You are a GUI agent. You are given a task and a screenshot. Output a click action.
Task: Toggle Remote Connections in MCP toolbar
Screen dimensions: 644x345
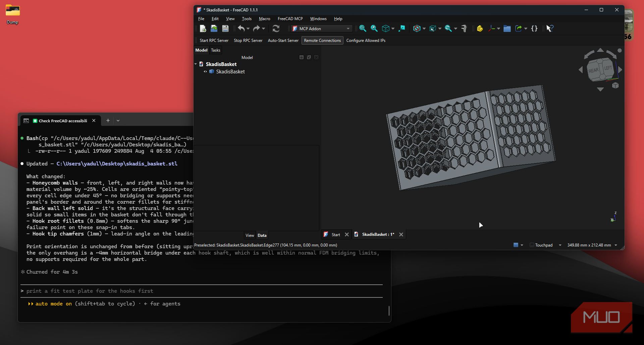coord(322,41)
